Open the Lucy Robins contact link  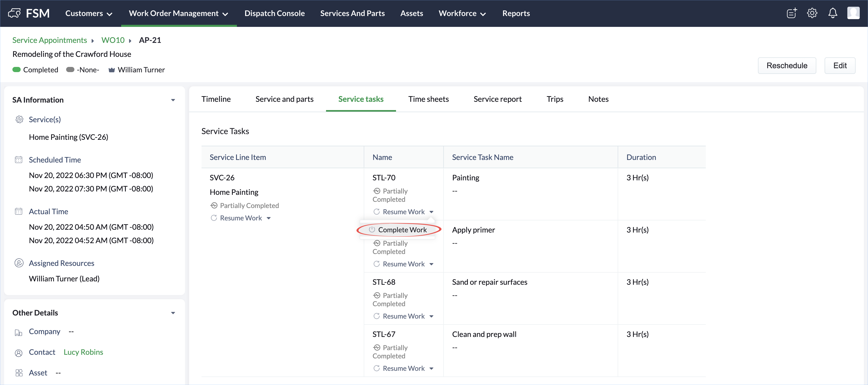click(x=83, y=352)
